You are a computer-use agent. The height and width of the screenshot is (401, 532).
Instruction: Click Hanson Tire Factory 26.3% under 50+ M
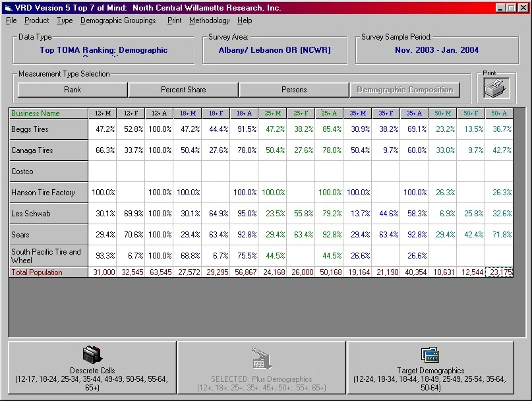443,193
